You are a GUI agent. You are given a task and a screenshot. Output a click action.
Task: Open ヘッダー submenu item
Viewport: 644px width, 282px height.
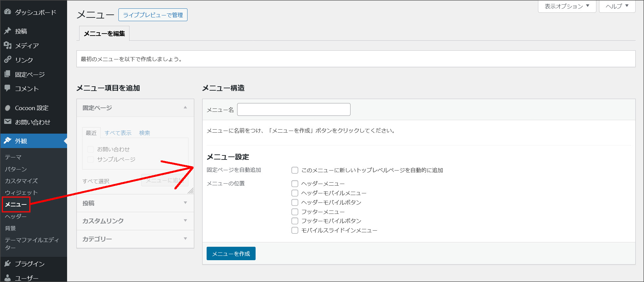16,216
